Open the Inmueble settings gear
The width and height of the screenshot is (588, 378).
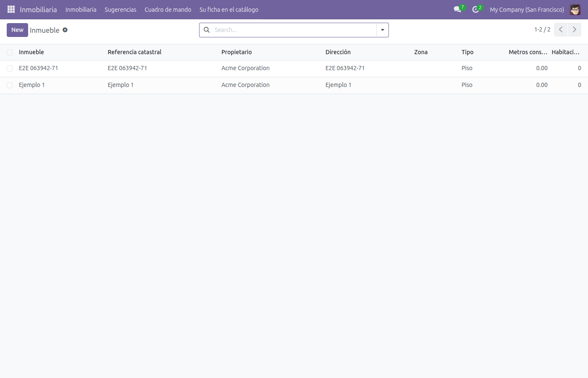(x=65, y=30)
